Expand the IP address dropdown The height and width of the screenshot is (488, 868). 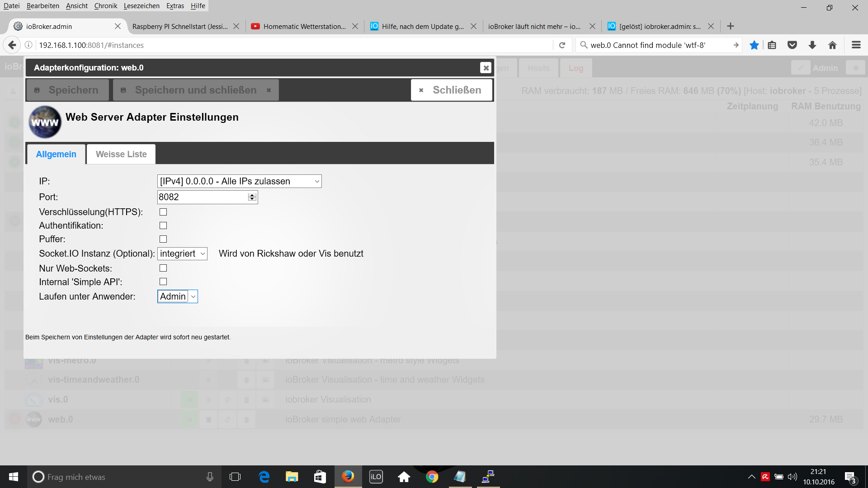pyautogui.click(x=239, y=181)
